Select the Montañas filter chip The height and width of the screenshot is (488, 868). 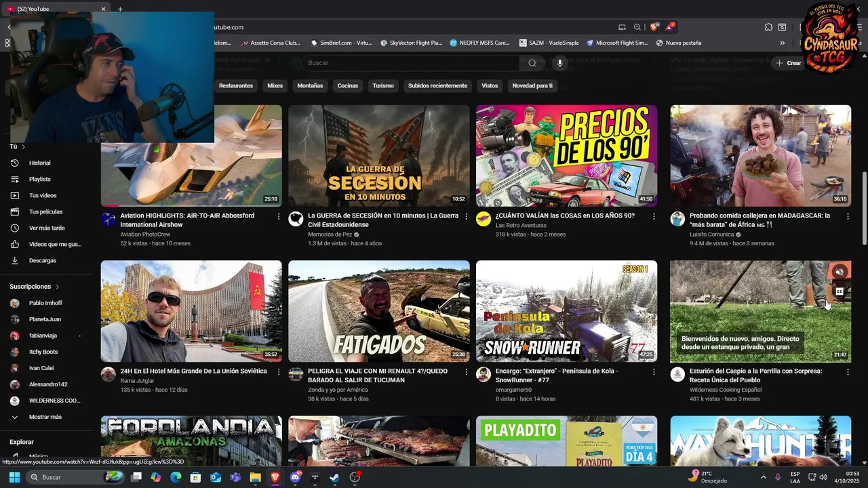(x=310, y=86)
